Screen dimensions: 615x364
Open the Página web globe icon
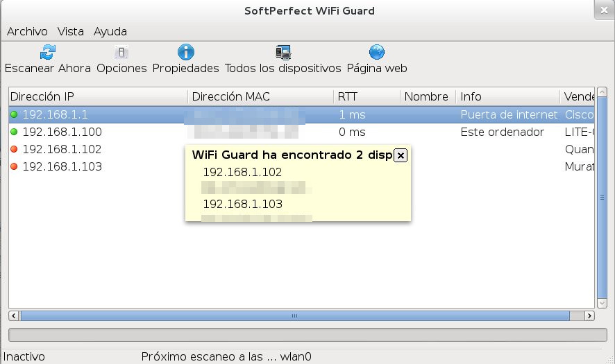(x=376, y=52)
